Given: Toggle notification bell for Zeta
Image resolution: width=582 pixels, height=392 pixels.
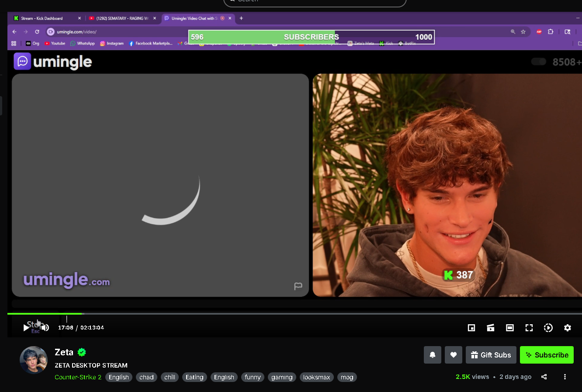Looking at the screenshot, I should [432, 355].
